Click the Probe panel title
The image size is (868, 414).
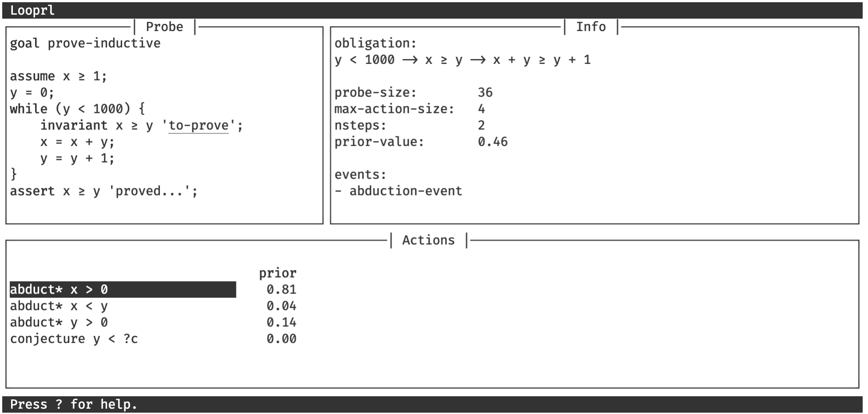(164, 27)
